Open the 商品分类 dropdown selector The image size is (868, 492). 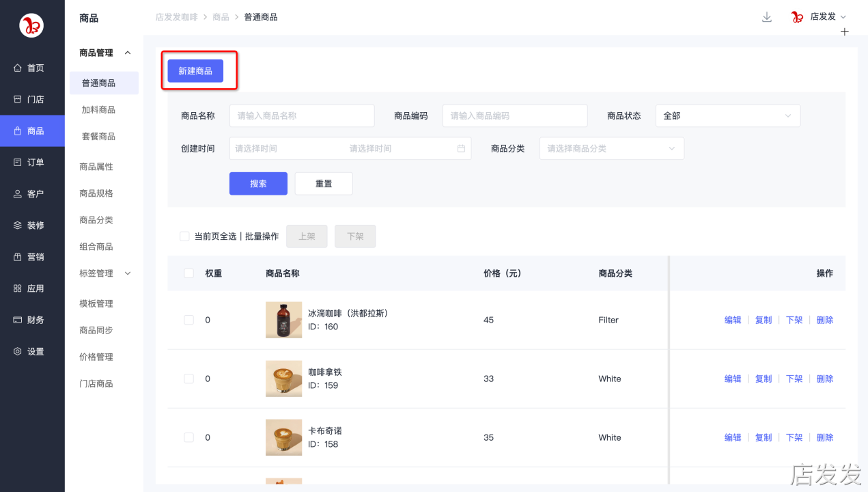(x=612, y=148)
